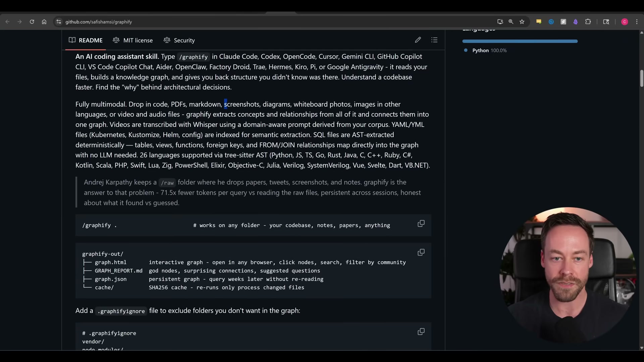The width and height of the screenshot is (644, 362).
Task: Click the inline /raw code snippet
Action: click(167, 183)
